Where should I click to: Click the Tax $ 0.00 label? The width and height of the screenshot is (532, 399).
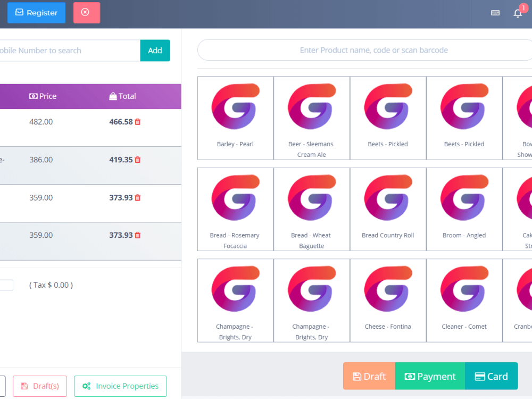pos(51,285)
